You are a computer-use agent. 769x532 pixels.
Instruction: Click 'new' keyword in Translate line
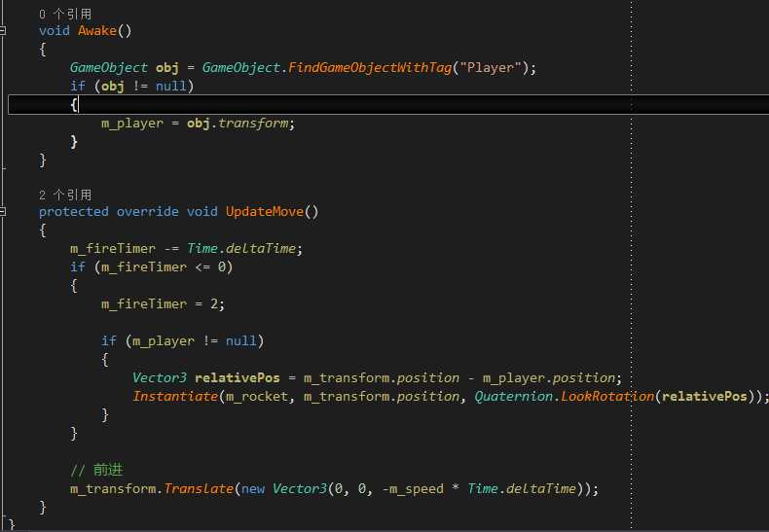coord(253,489)
